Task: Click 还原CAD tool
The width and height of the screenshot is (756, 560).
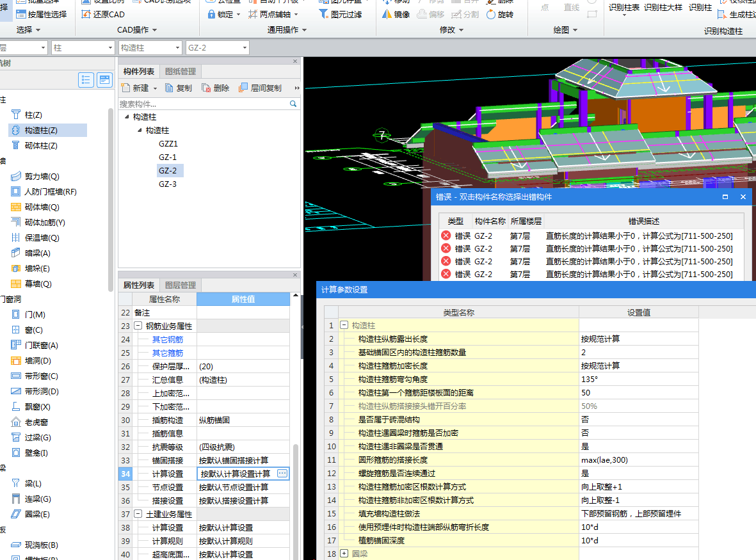Action: coord(103,15)
